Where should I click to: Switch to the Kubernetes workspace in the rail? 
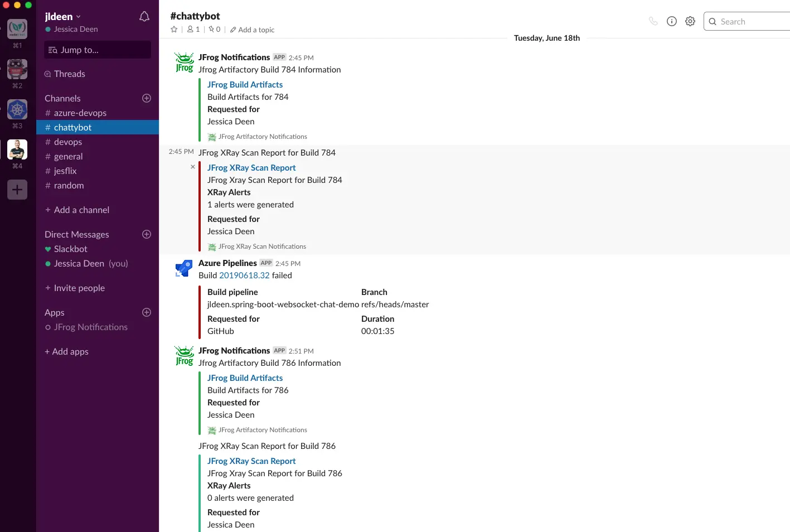(x=17, y=109)
